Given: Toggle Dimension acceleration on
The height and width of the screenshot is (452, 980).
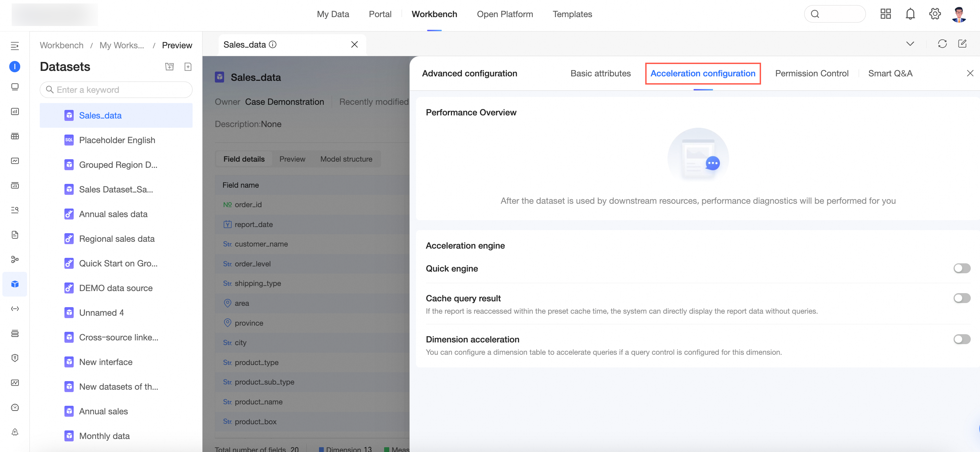Looking at the screenshot, I should (961, 339).
